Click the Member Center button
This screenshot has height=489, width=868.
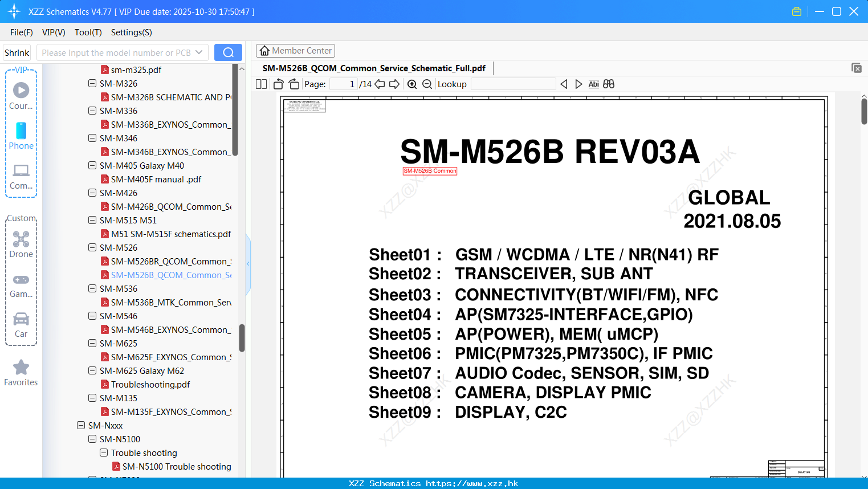pos(295,51)
